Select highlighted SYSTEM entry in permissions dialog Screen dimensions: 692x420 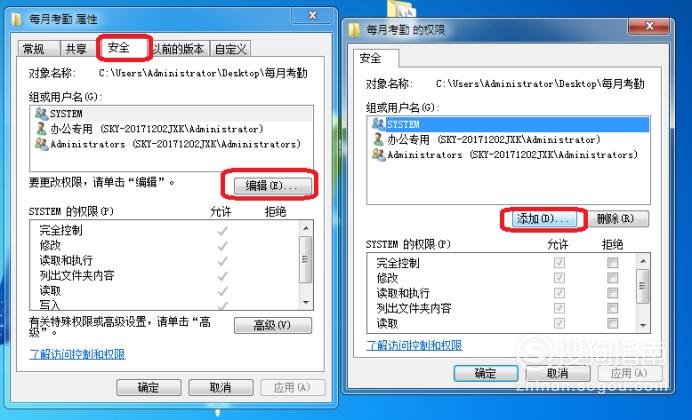(508, 124)
